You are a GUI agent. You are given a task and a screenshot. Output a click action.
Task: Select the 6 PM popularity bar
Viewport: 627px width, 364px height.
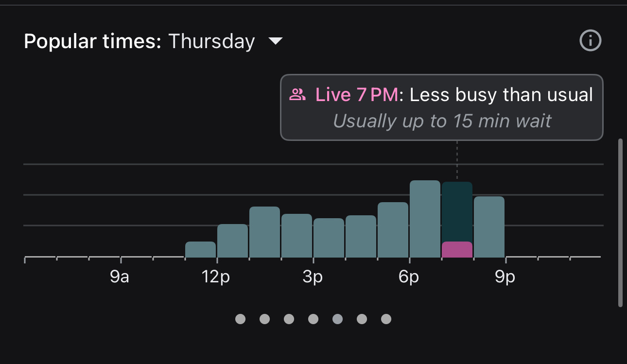425,219
